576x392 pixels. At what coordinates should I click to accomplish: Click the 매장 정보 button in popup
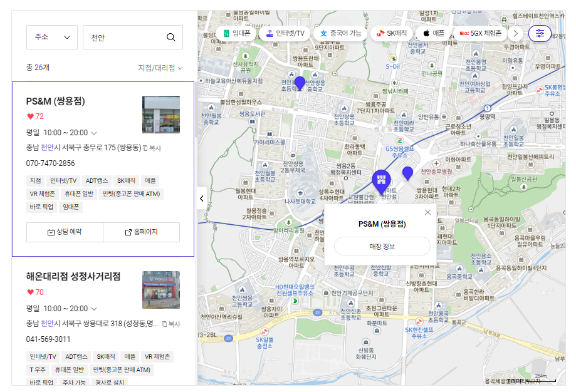tap(382, 246)
